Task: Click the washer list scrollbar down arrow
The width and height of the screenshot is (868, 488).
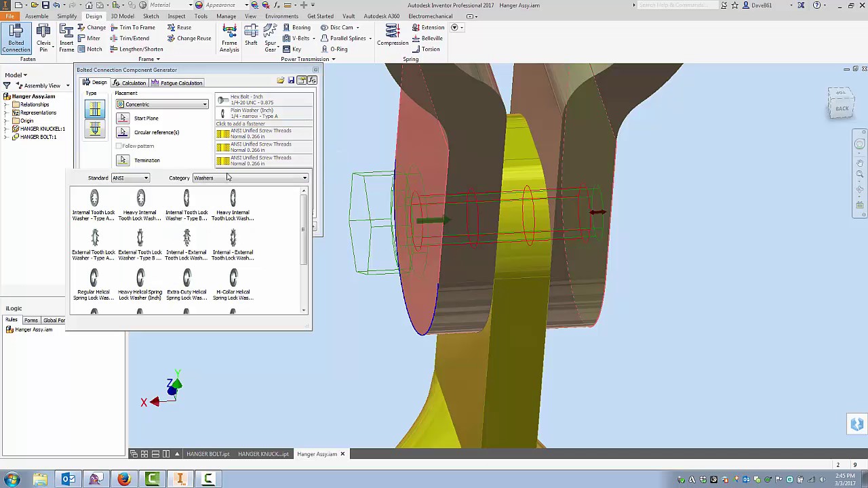Action: click(x=304, y=310)
